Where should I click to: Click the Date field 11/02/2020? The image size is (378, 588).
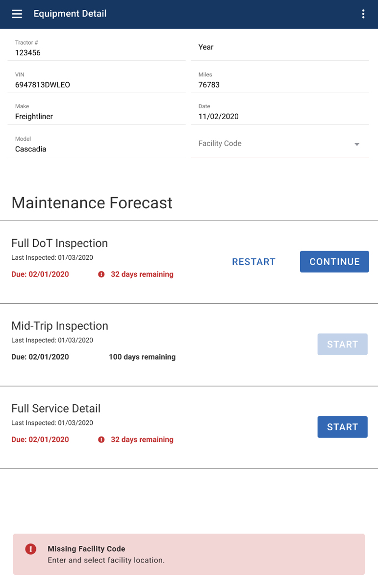279,117
